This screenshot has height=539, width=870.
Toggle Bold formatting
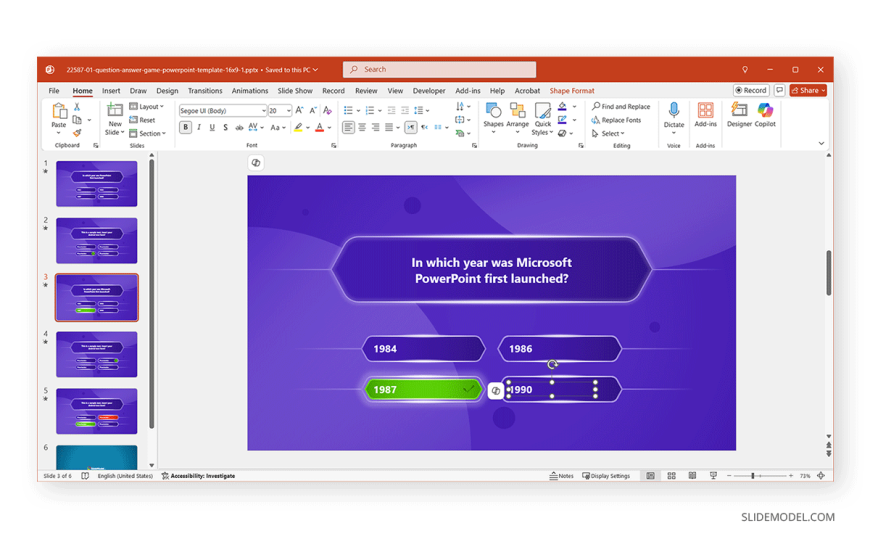coord(185,128)
